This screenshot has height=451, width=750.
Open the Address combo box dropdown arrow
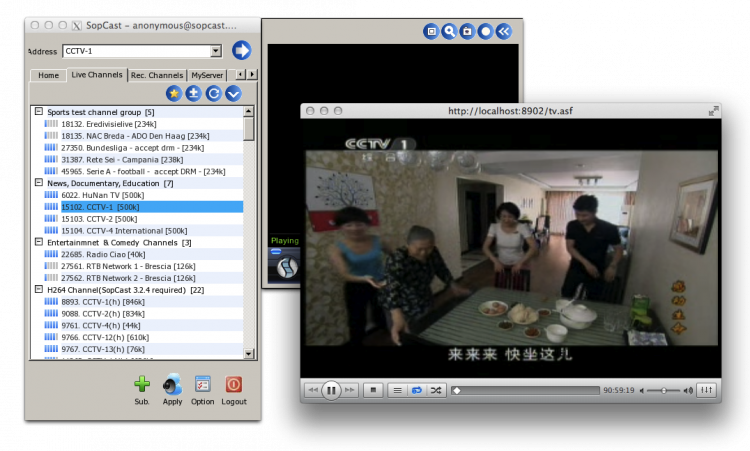[216, 51]
